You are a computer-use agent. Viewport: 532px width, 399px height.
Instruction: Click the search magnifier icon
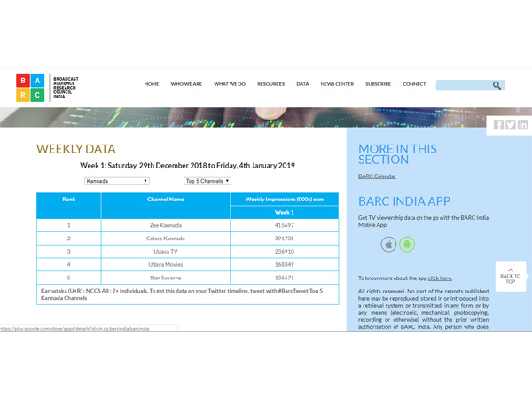(x=497, y=85)
